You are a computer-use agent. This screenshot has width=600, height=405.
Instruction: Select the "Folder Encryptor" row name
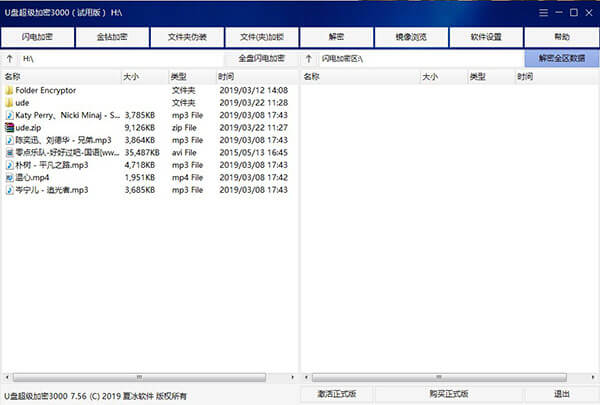(x=46, y=90)
